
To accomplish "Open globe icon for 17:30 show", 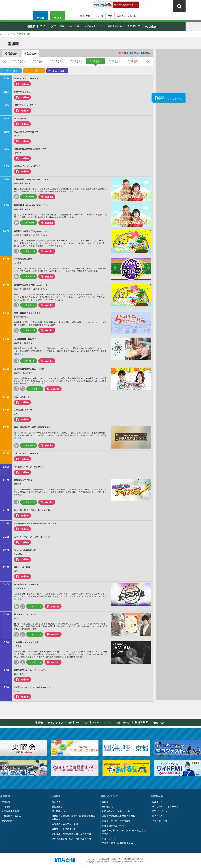I will coord(16,446).
